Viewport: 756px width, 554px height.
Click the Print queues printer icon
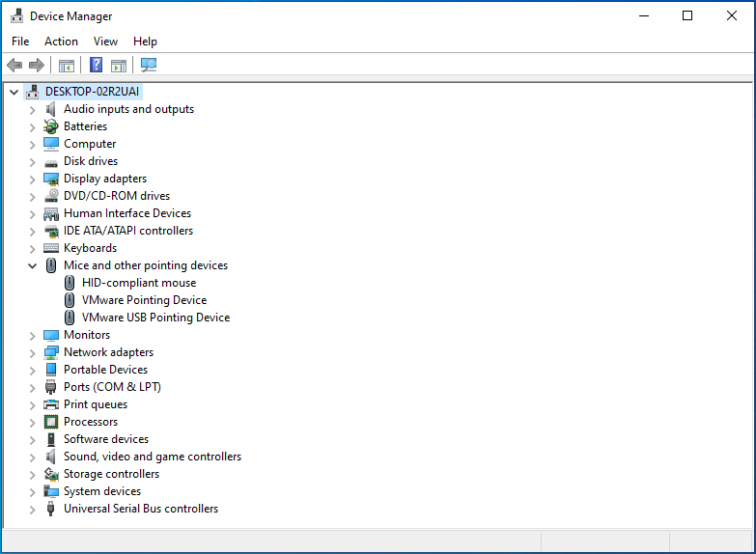click(50, 404)
